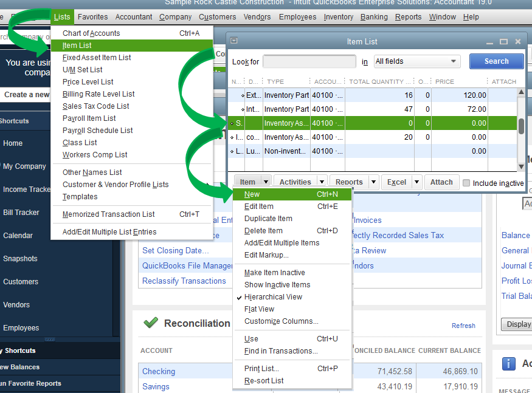
Task: Open the Checking account link
Action: 159,372
